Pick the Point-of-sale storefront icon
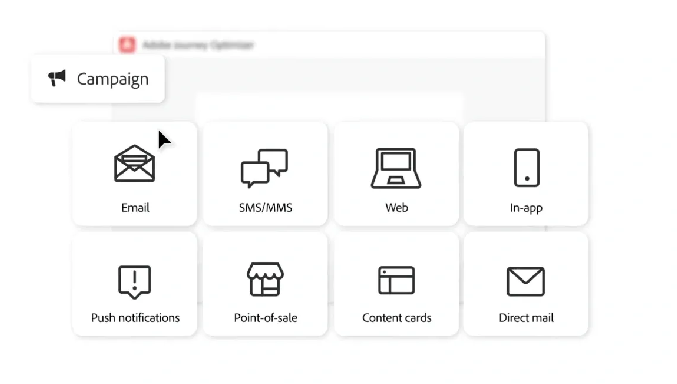Image resolution: width=677 pixels, height=384 pixels. coord(266,279)
